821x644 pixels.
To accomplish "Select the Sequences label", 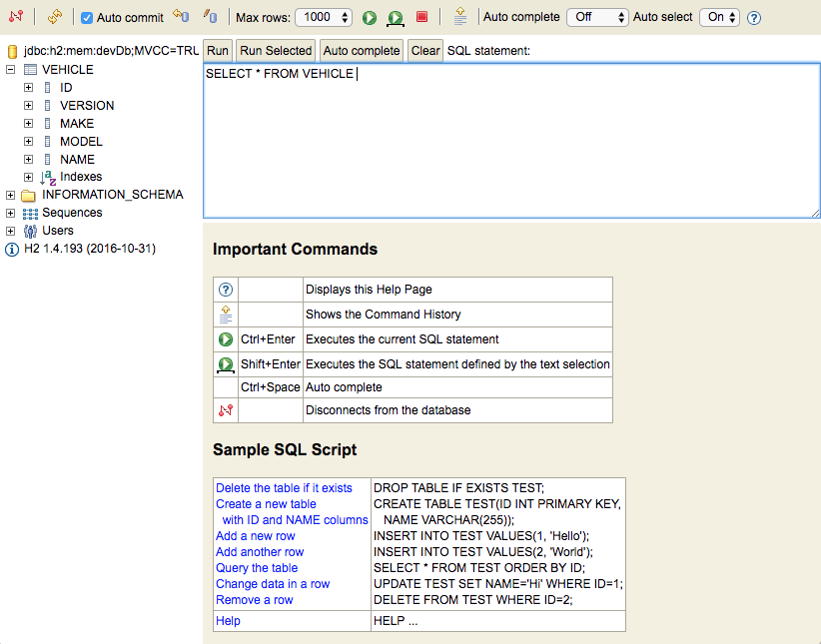I will (72, 213).
